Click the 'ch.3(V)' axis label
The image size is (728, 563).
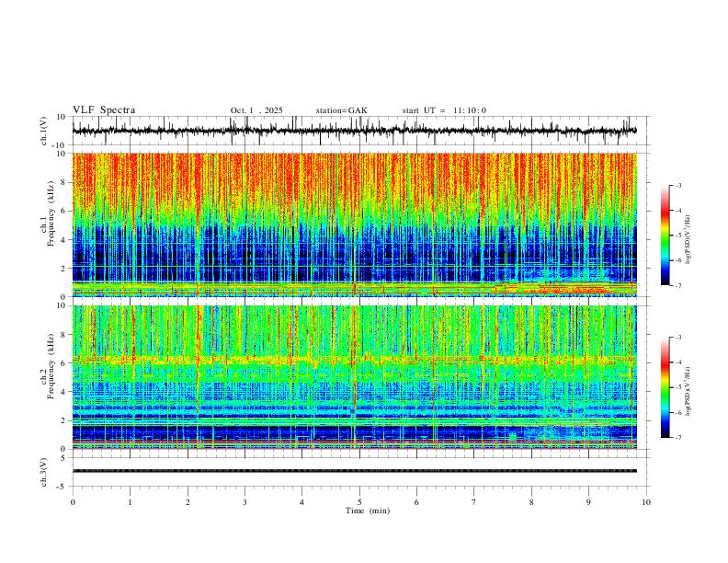(44, 472)
